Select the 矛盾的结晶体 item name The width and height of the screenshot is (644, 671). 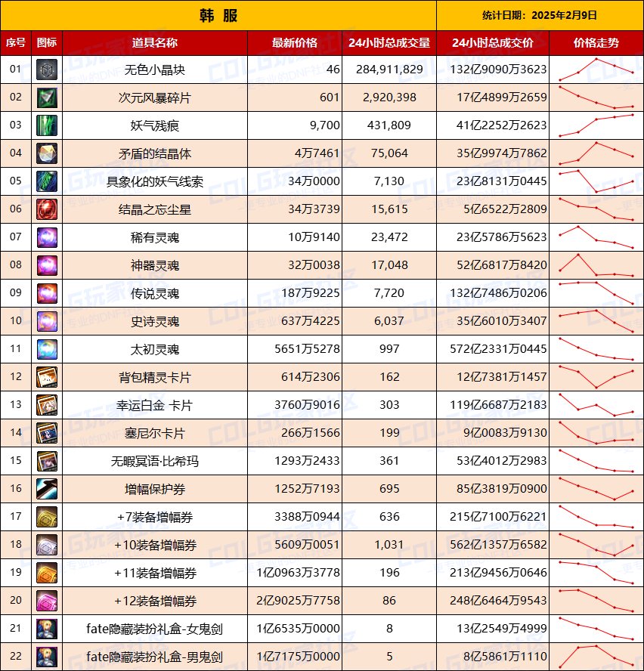click(155, 153)
